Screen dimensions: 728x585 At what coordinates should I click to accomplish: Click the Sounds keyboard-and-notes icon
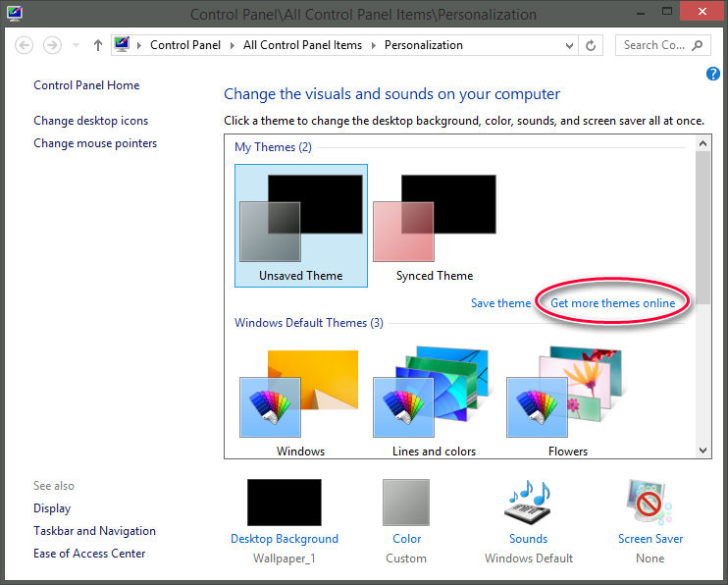(528, 503)
